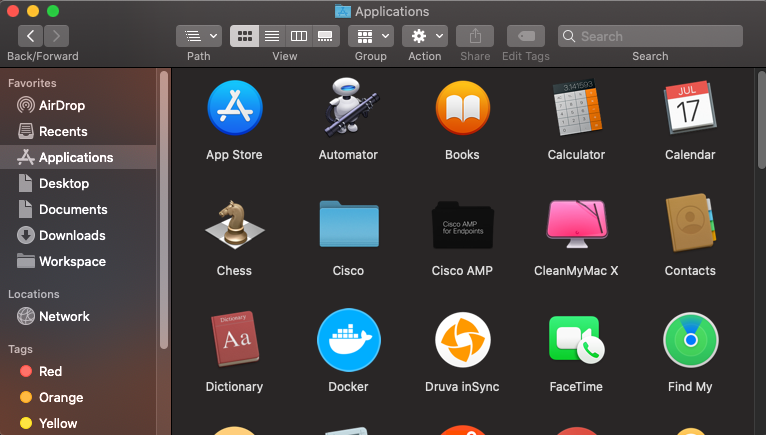Screen dimensions: 766x435
Task: Select the Chess app icon
Action: coord(235,225)
